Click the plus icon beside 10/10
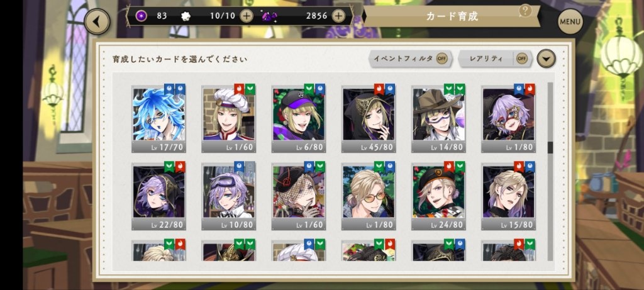 (x=247, y=16)
